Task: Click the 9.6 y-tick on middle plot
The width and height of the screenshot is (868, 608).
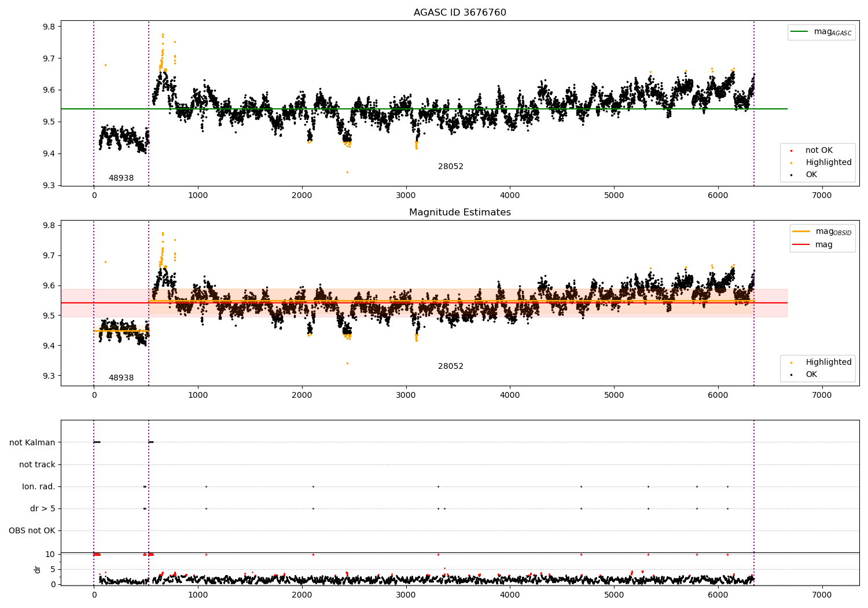Action: tap(49, 286)
